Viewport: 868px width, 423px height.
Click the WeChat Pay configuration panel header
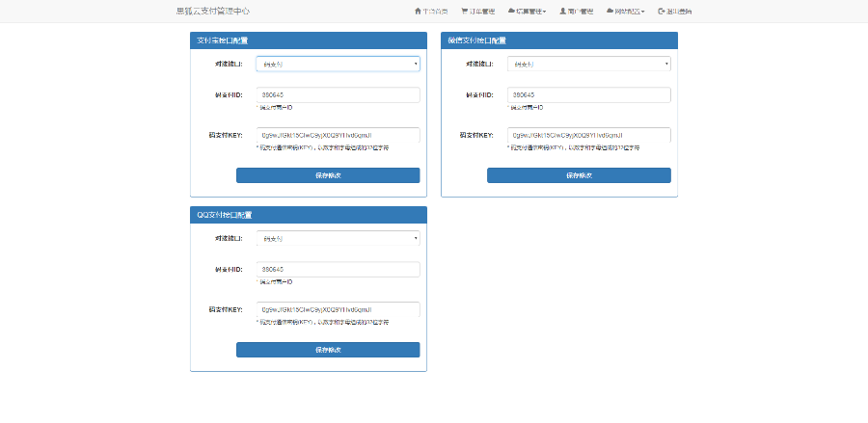[559, 40]
